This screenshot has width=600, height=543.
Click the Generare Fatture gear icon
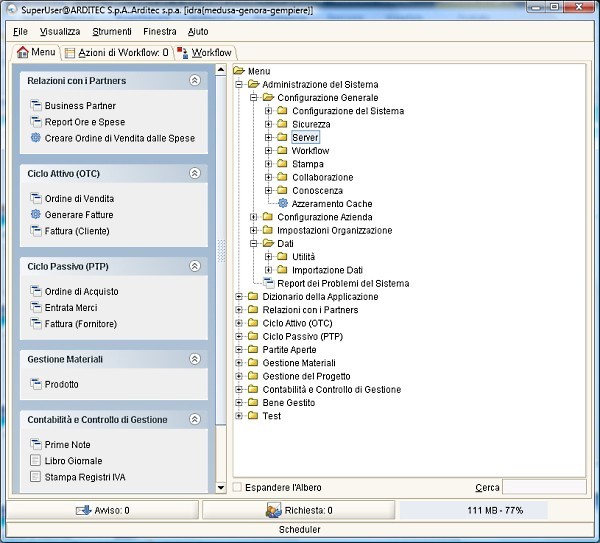[x=36, y=215]
